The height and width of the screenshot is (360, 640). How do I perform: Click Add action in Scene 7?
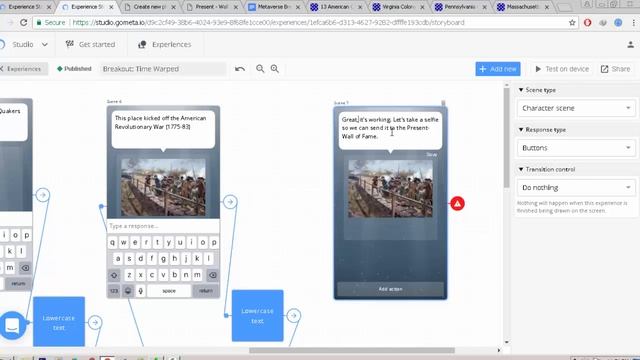coord(390,289)
